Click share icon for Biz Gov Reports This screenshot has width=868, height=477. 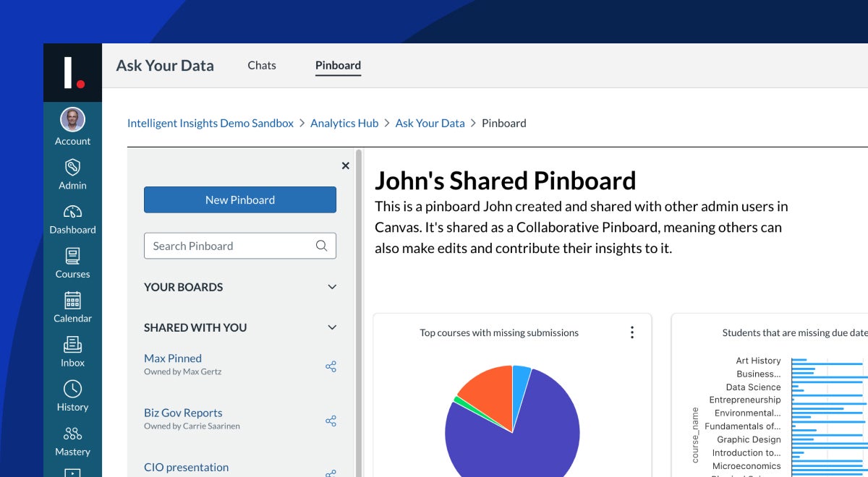[331, 421]
